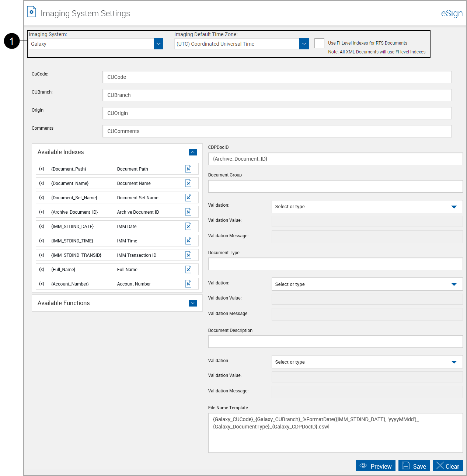Insert the Document Name index via its icon
Viewport: 467px width, 476px height.
pyautogui.click(x=188, y=183)
